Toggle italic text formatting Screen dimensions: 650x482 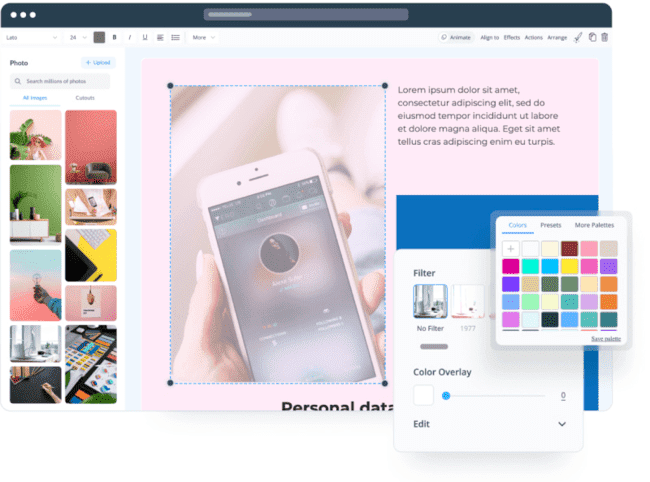(129, 37)
